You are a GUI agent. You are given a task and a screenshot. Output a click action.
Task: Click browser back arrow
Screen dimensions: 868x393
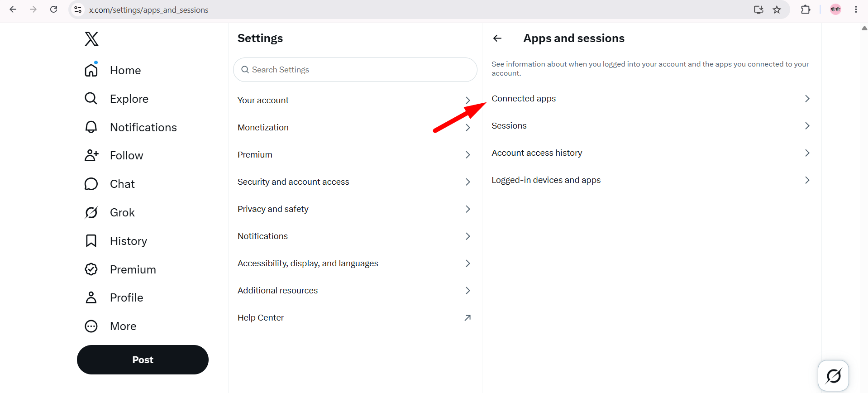click(x=13, y=10)
